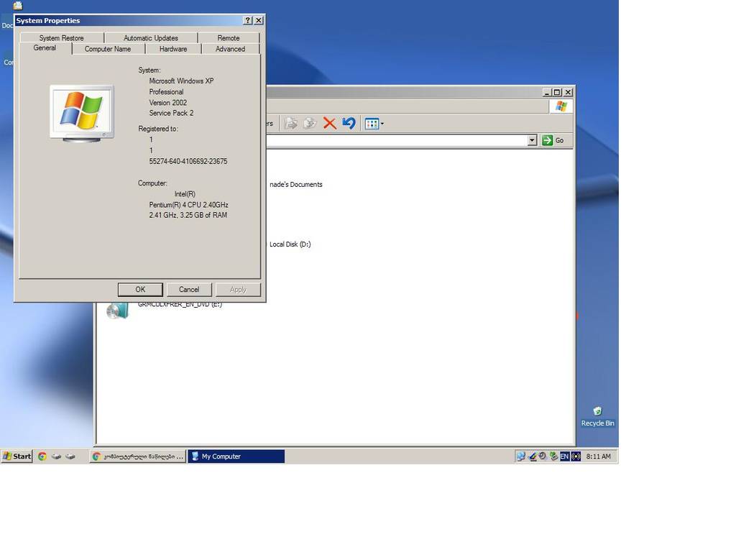Click the My Computer taskbar button
This screenshot has height=560, width=736.
236,456
